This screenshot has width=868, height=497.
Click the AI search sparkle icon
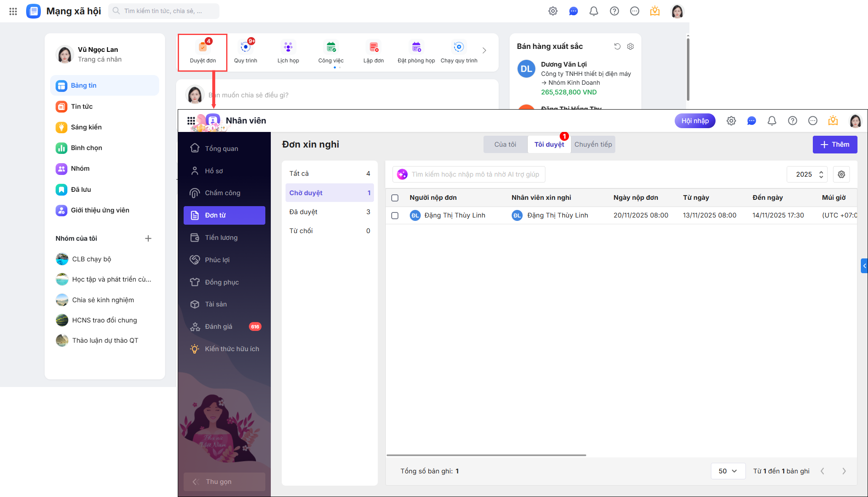click(402, 175)
